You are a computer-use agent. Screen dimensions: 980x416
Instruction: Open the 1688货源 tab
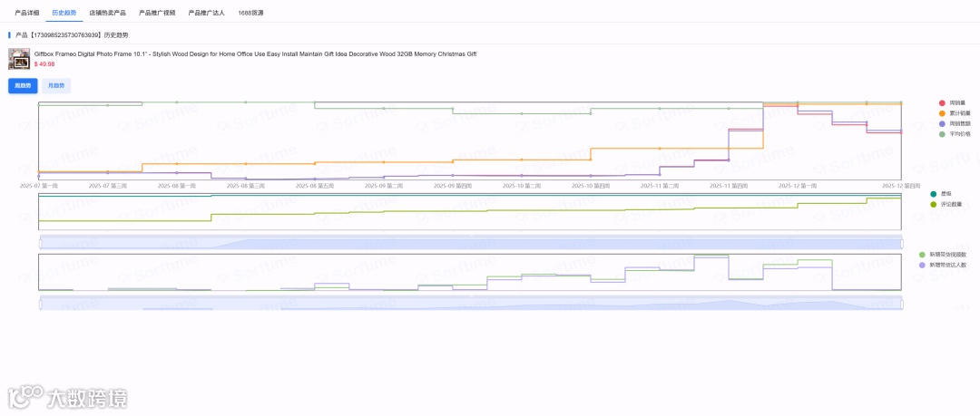pos(250,13)
